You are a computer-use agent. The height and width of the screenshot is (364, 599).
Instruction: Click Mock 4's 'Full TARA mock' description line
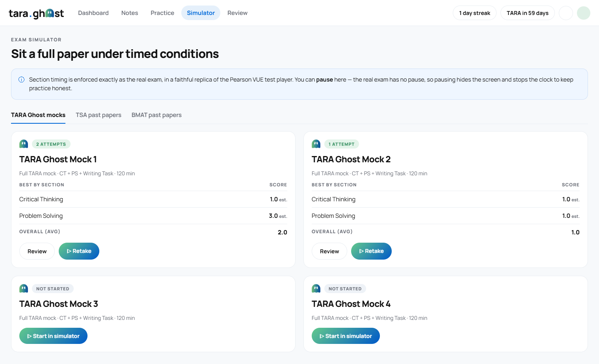coord(370,318)
